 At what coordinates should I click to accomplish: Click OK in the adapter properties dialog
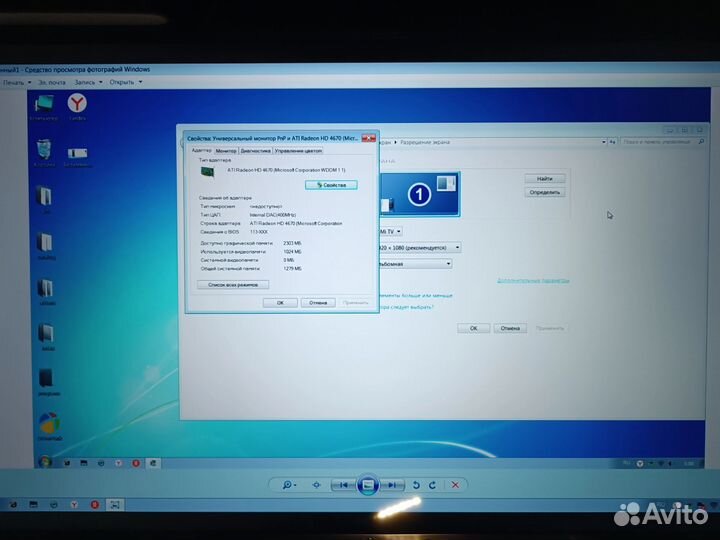tap(280, 303)
